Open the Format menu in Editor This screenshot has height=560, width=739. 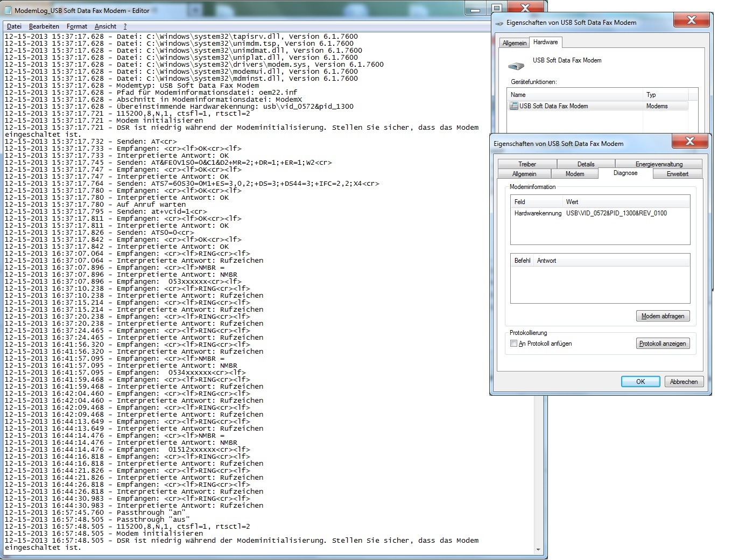point(76,26)
